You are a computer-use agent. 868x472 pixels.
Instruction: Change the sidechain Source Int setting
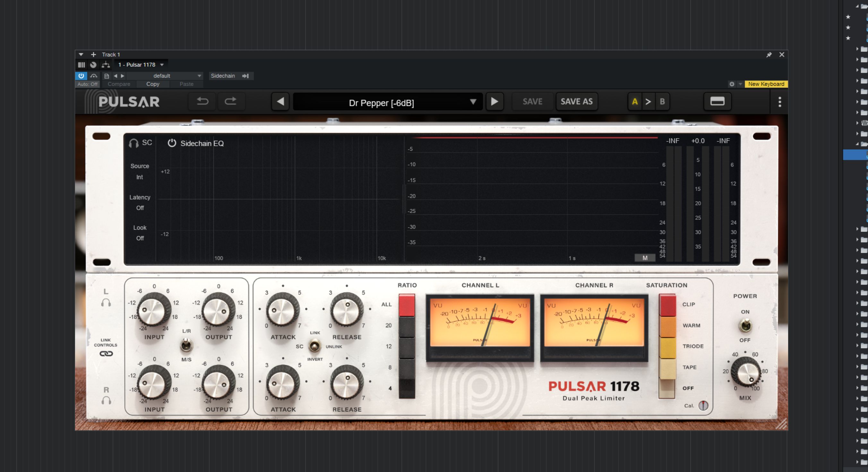[x=140, y=177]
